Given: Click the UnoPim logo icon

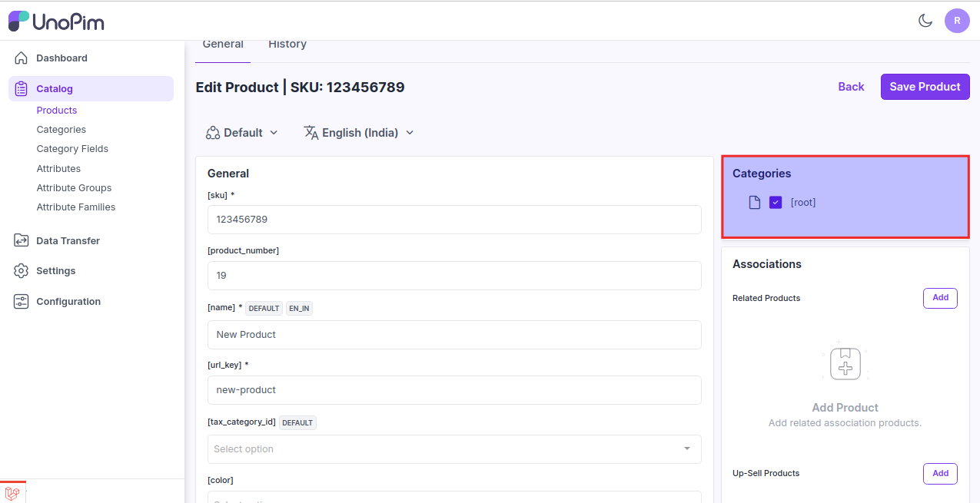Looking at the screenshot, I should pos(19,22).
